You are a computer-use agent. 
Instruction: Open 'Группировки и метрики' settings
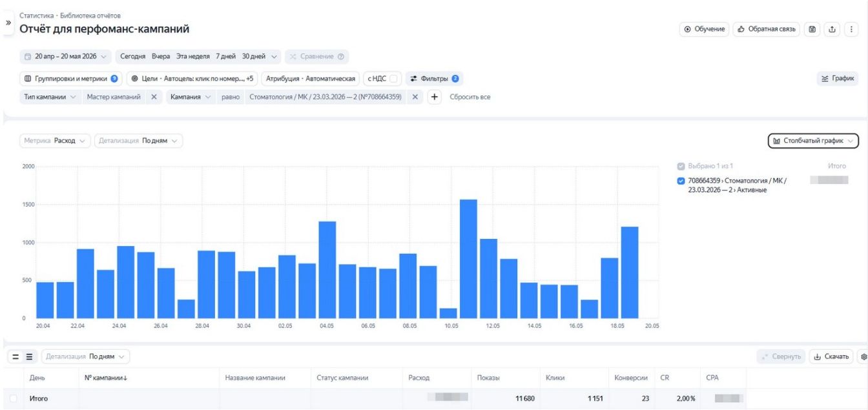coord(71,79)
